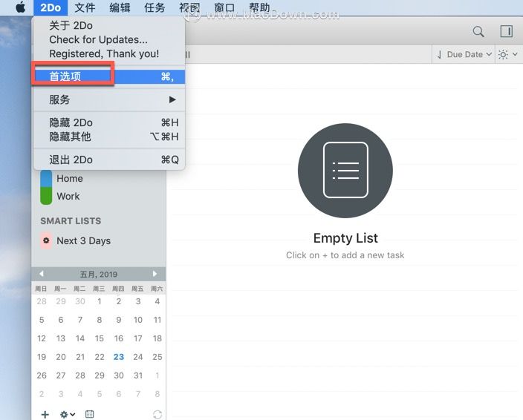Open the gear settings menu below calendar

67,414
